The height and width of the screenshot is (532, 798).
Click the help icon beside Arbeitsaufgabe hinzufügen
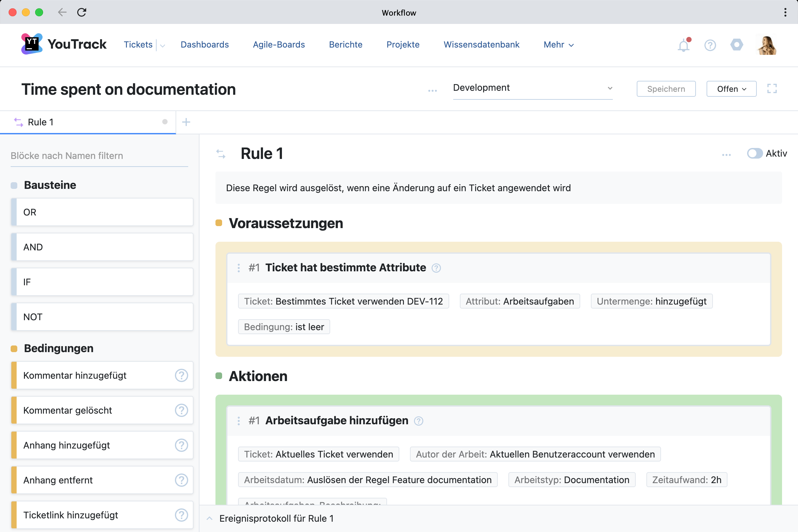tap(418, 421)
